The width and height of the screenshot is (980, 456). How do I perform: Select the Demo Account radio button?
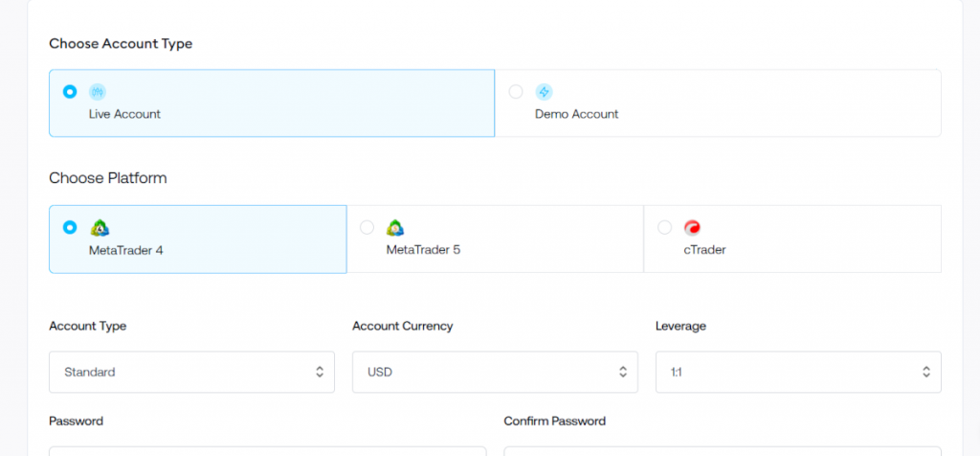[x=516, y=92]
